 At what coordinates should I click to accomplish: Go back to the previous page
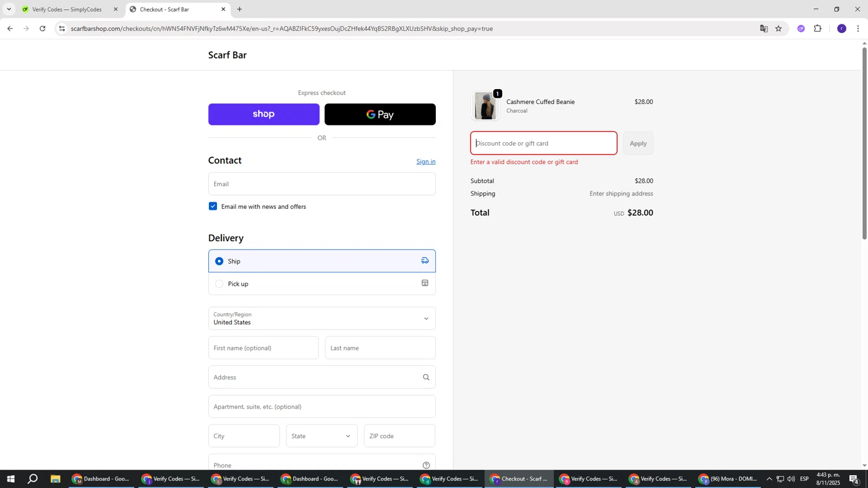(10, 28)
